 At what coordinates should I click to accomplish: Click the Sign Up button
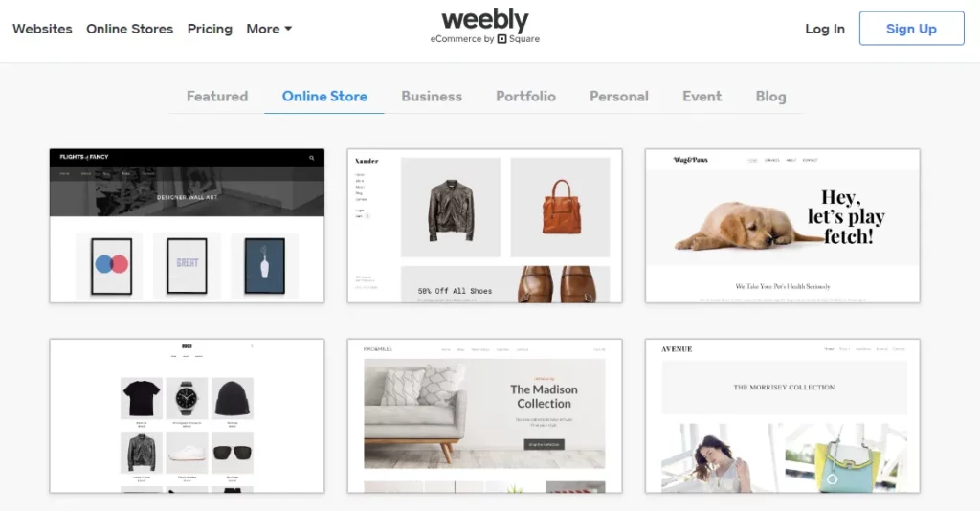pos(911,28)
